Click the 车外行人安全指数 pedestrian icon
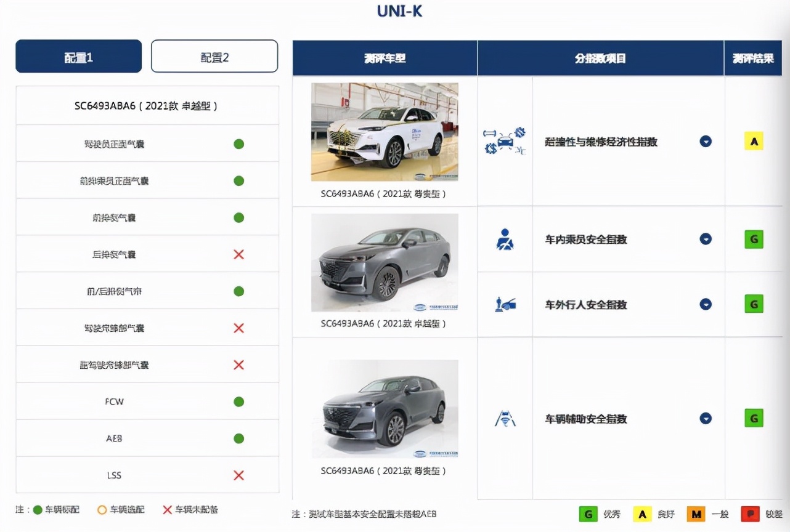 tap(505, 304)
